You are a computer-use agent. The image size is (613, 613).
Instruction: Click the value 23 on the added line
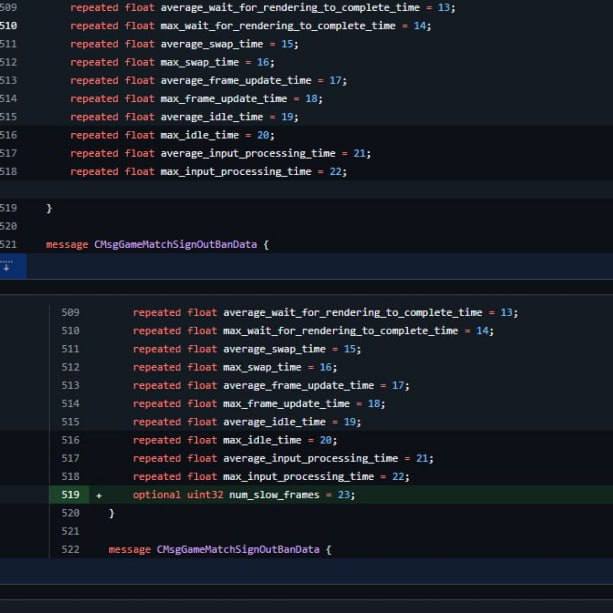[344, 495]
